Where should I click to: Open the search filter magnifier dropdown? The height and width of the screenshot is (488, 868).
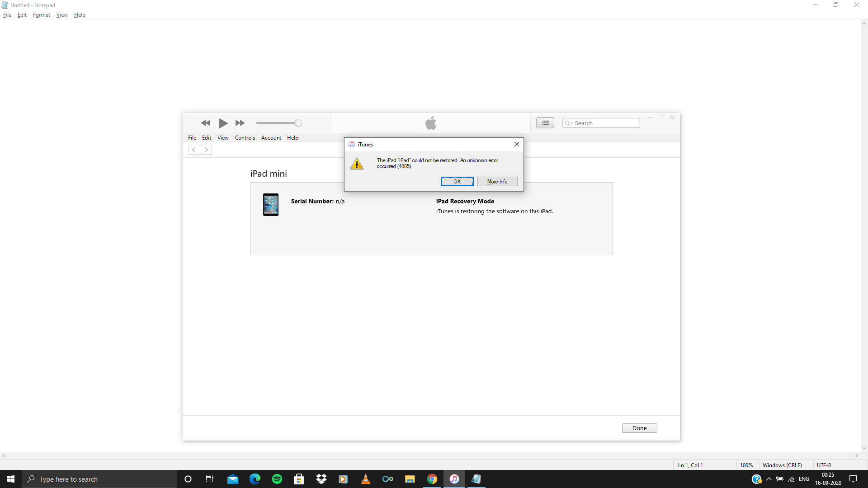click(570, 123)
